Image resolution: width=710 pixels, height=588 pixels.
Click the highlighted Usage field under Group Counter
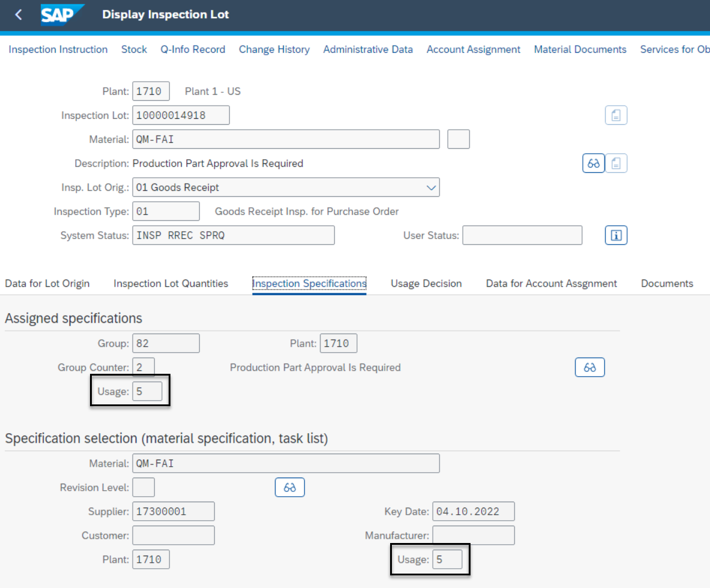(148, 391)
